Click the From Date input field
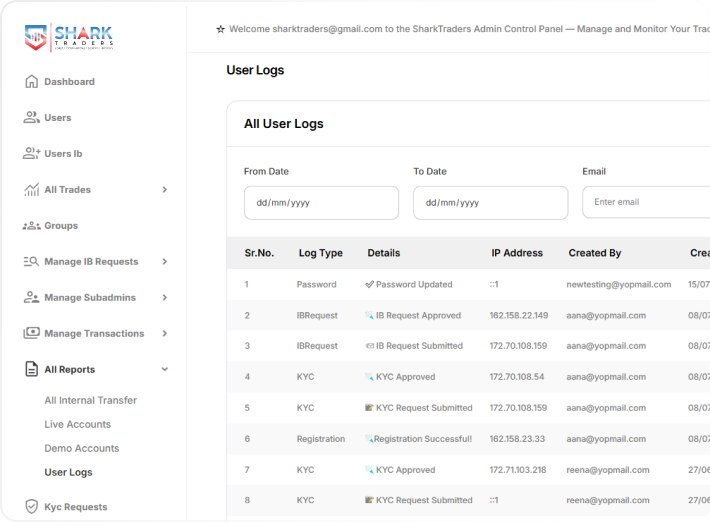 (321, 203)
